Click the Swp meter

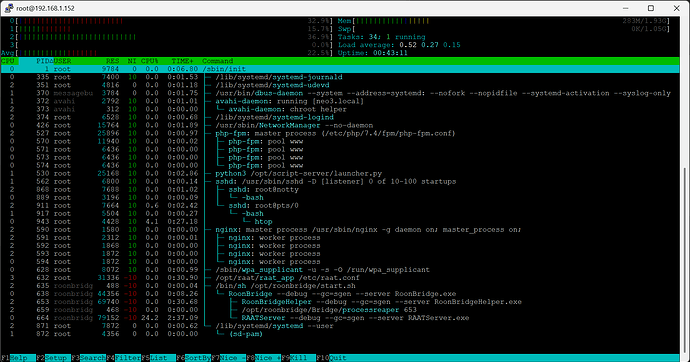pos(504,29)
